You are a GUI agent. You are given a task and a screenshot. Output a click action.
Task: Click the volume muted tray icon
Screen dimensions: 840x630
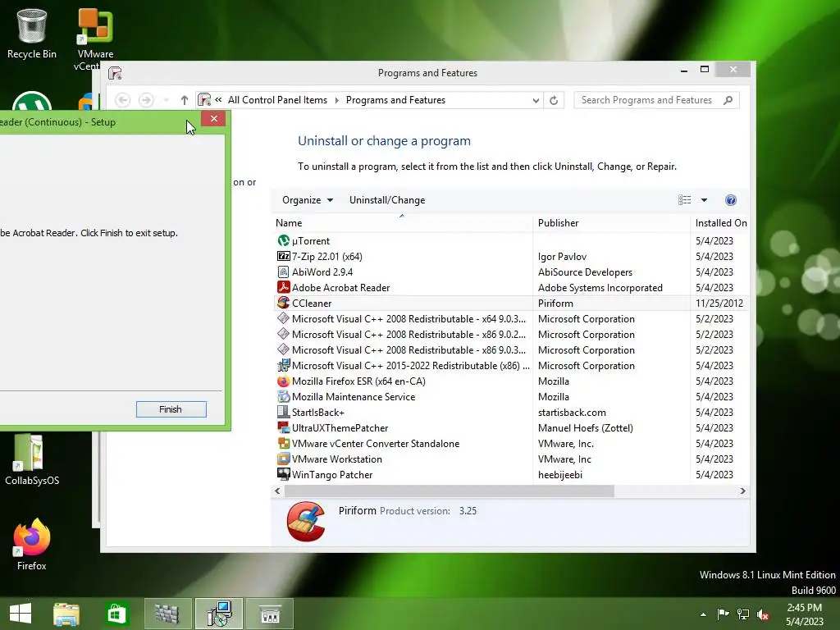(x=764, y=614)
